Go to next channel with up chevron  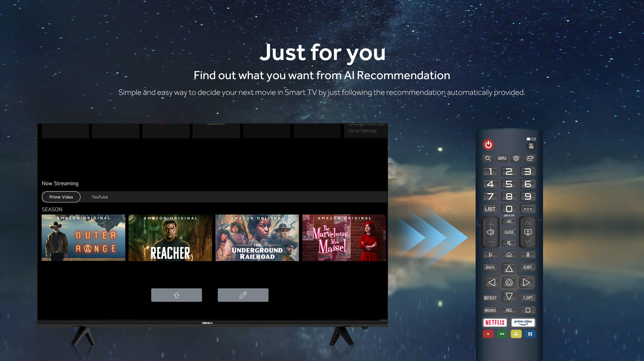pos(528,223)
